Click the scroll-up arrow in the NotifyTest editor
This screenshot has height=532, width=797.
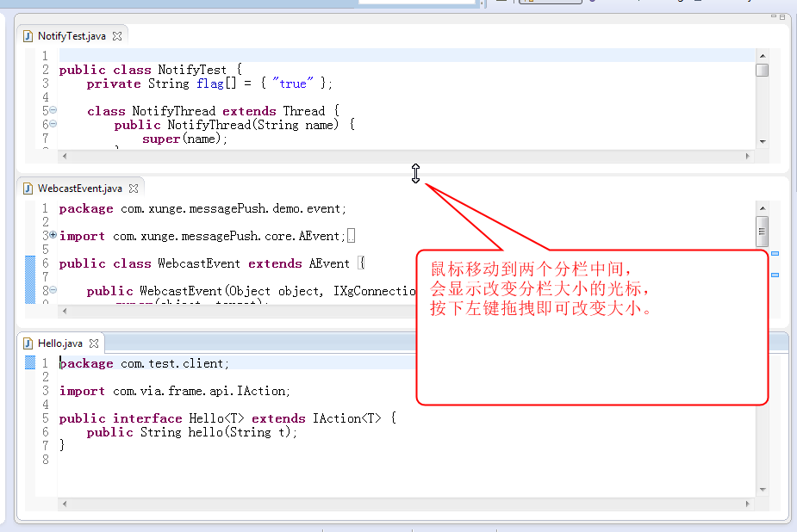(763, 56)
